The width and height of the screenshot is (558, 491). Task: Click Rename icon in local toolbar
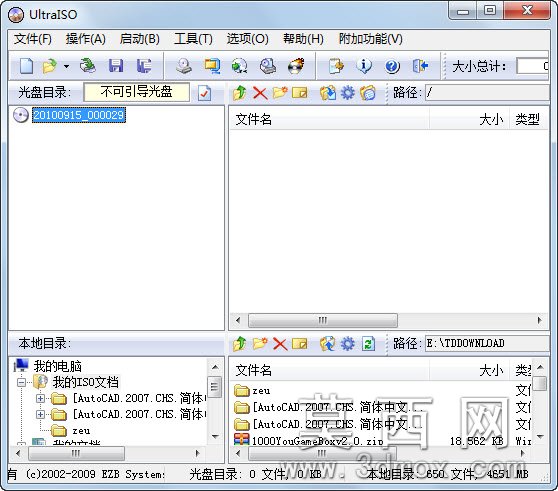pyautogui.click(x=300, y=344)
